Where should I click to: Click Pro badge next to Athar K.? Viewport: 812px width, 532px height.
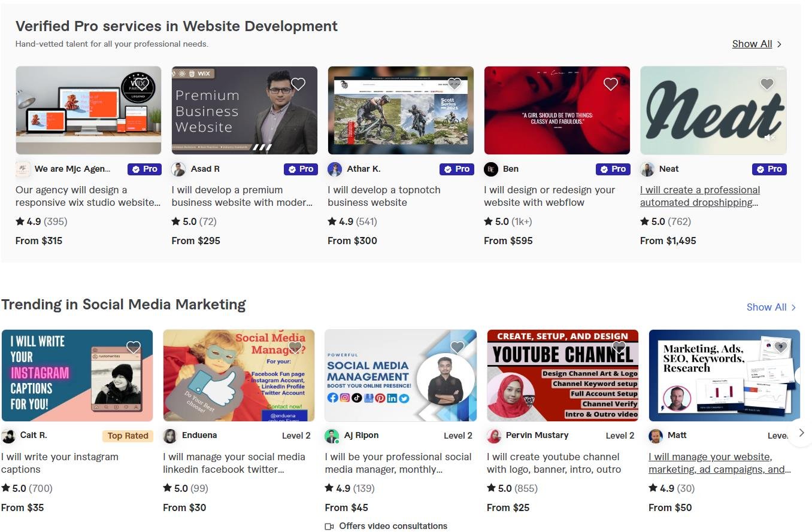click(x=457, y=169)
